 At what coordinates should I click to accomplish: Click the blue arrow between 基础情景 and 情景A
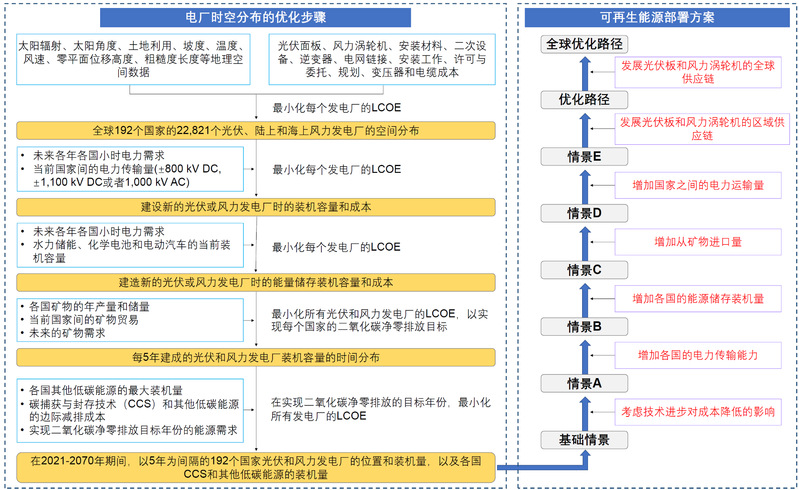[x=583, y=412]
